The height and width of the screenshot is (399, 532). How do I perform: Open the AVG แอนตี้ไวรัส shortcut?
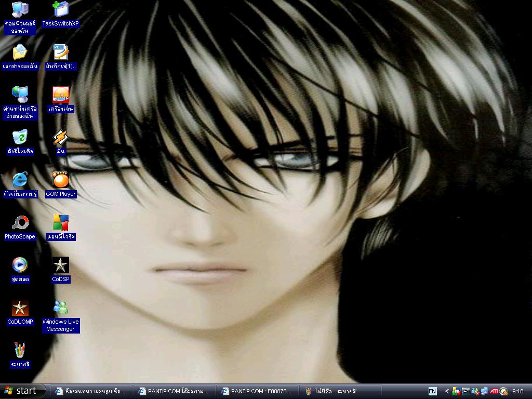tap(61, 228)
